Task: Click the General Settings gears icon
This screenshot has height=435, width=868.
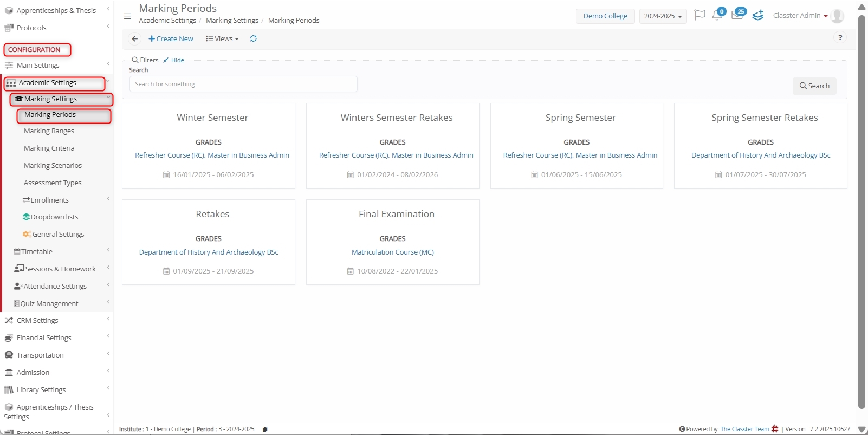Action: [x=27, y=235]
